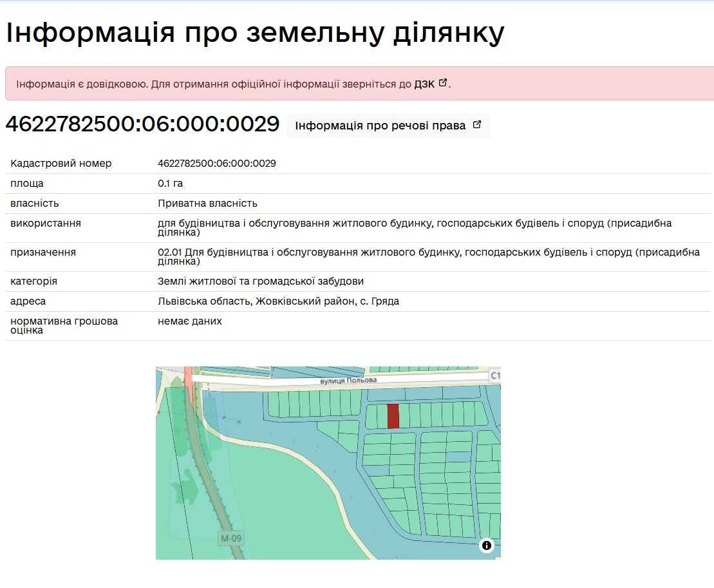
Task: Click the С1 road marker on map
Action: [495, 375]
